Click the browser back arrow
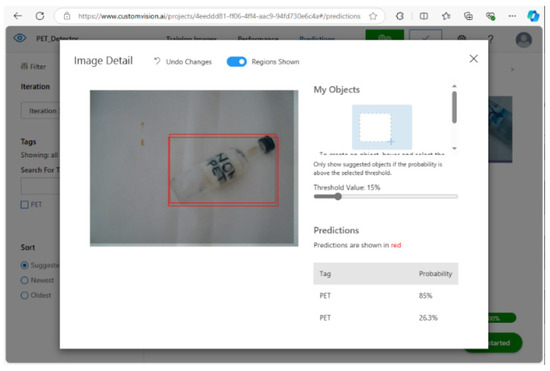The height and width of the screenshot is (371, 550). [18, 16]
